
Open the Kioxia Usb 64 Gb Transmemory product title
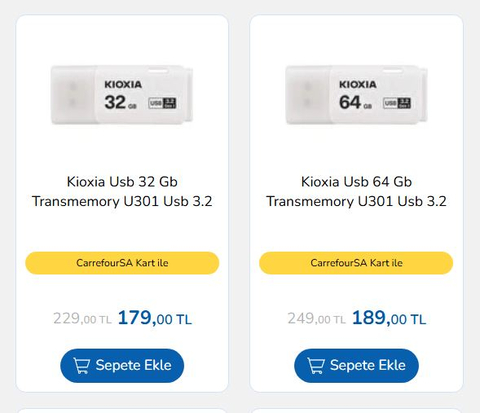click(356, 191)
